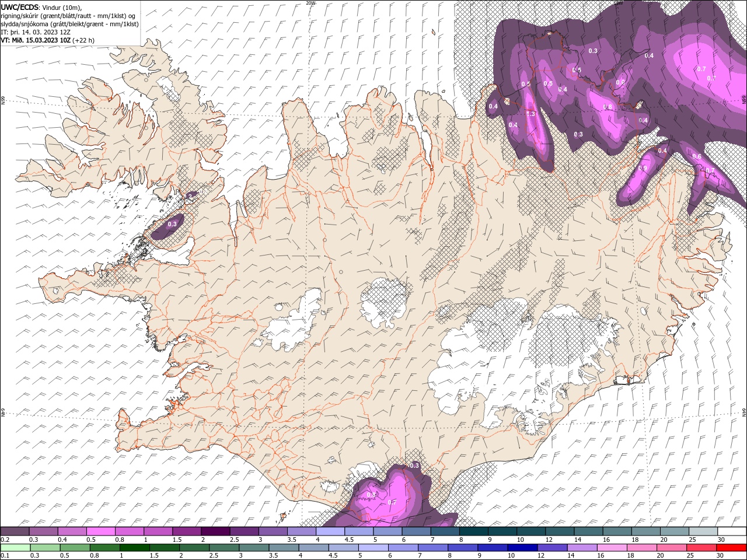
Task: Click the 64N latitude label on the map's right edge
Action: [744, 412]
